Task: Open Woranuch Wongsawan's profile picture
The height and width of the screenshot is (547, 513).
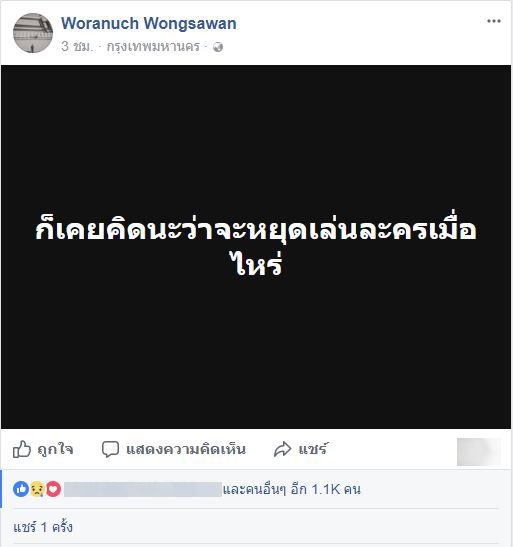Action: (33, 33)
